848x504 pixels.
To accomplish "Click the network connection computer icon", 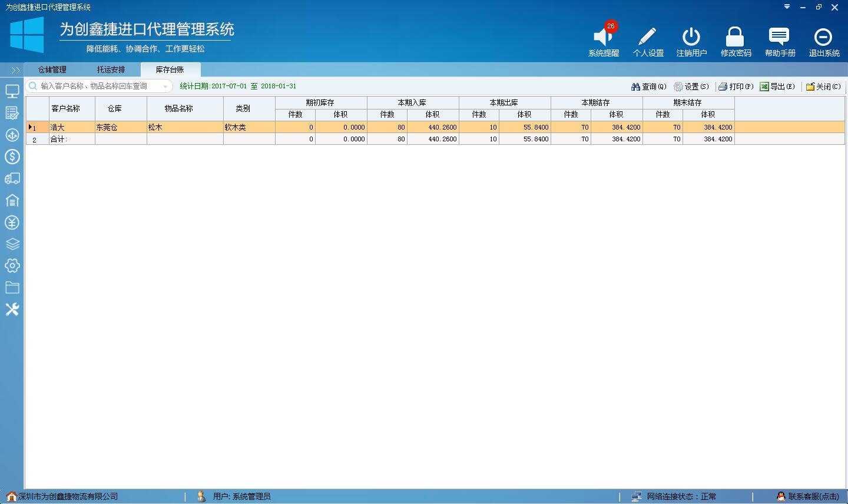I will pos(637,496).
